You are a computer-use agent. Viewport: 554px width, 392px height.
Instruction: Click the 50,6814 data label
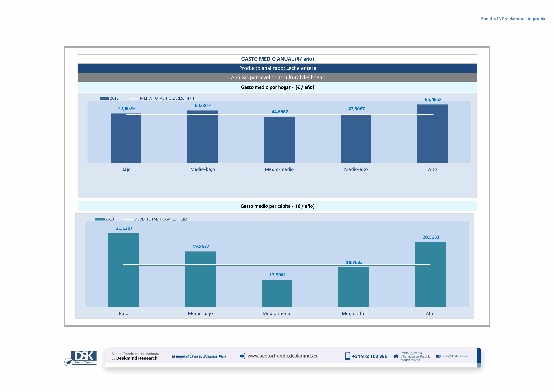click(203, 105)
